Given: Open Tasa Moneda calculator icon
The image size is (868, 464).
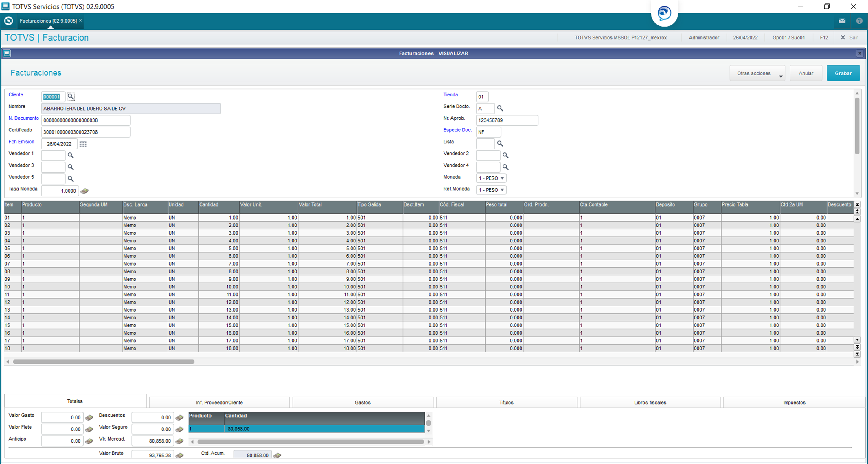Looking at the screenshot, I should tap(84, 191).
